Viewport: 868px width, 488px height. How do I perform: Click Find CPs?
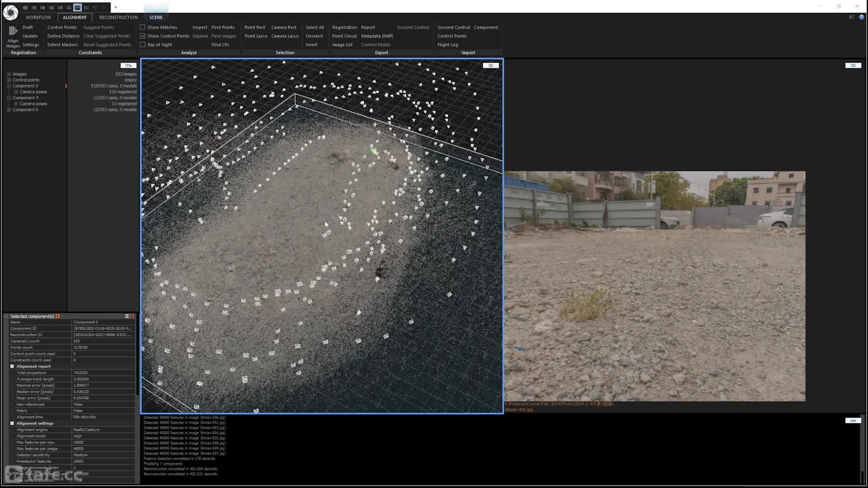click(220, 45)
